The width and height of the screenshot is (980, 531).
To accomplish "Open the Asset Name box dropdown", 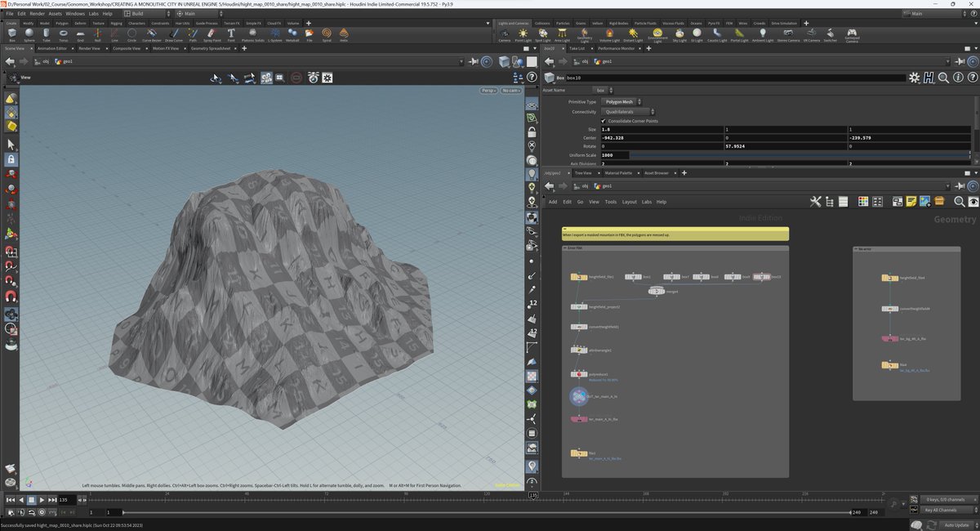I will tap(604, 90).
